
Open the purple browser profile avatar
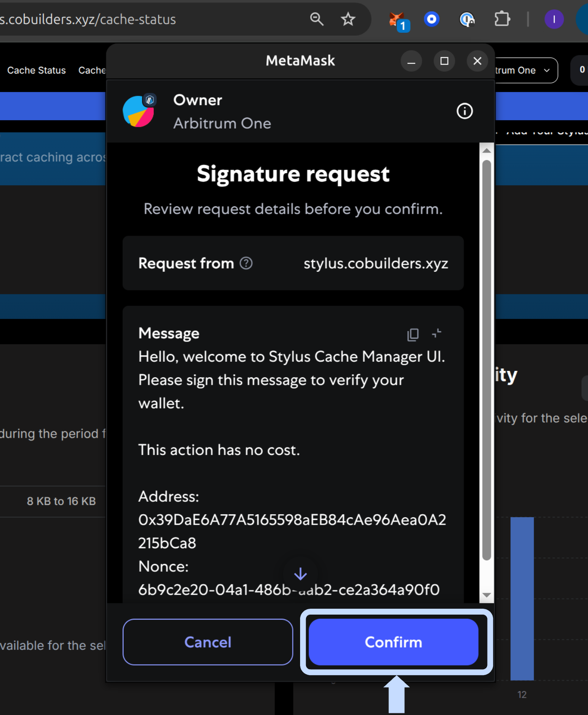tap(554, 19)
